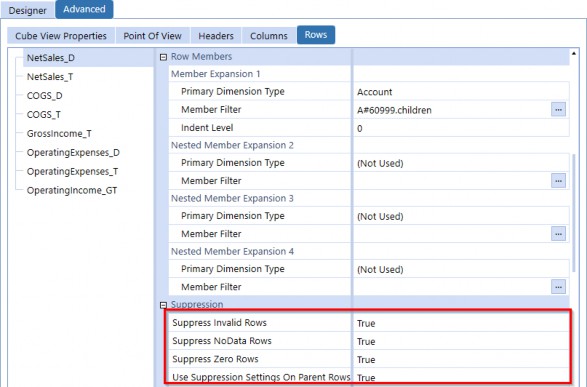Click the Indent Level label
The width and height of the screenshot is (587, 387).
click(207, 128)
